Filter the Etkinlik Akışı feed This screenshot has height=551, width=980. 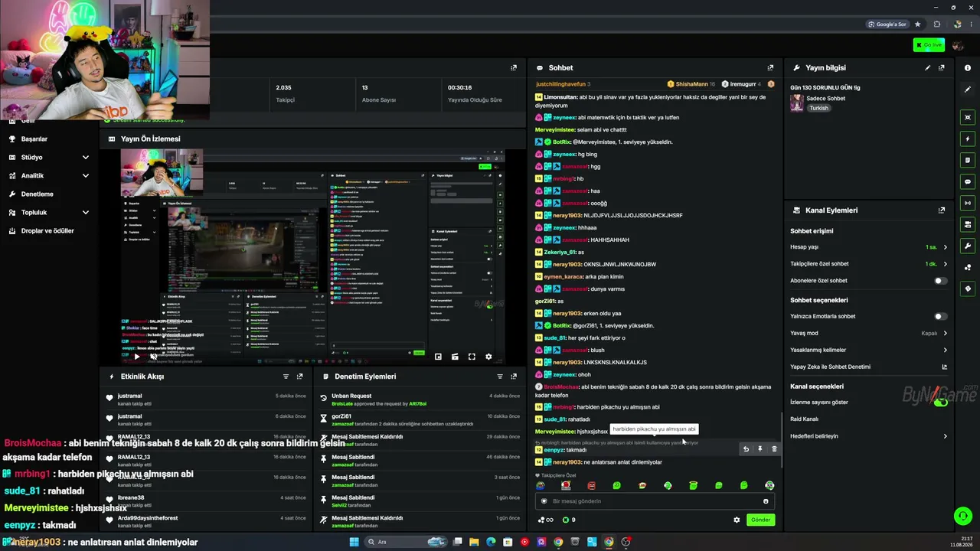[x=286, y=377]
